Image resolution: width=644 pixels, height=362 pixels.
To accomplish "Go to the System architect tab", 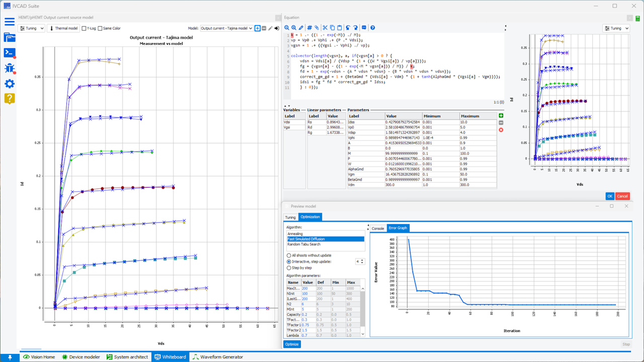I will [x=127, y=357].
